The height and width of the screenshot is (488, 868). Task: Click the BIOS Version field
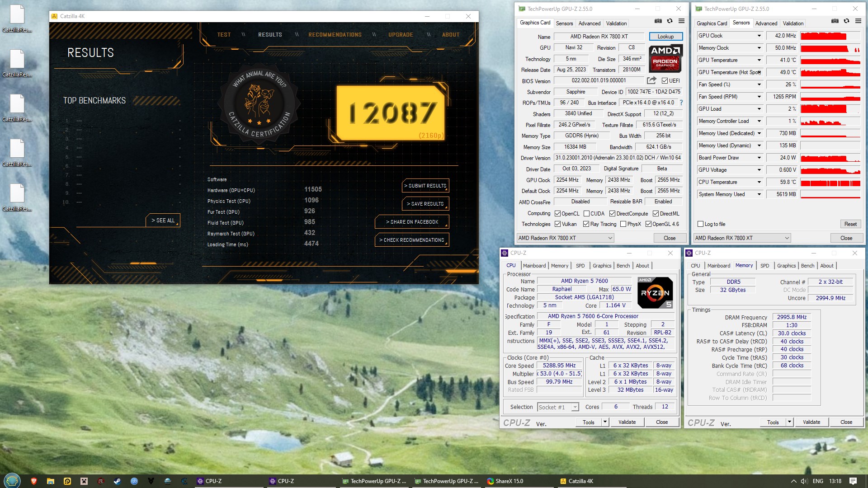(x=599, y=81)
